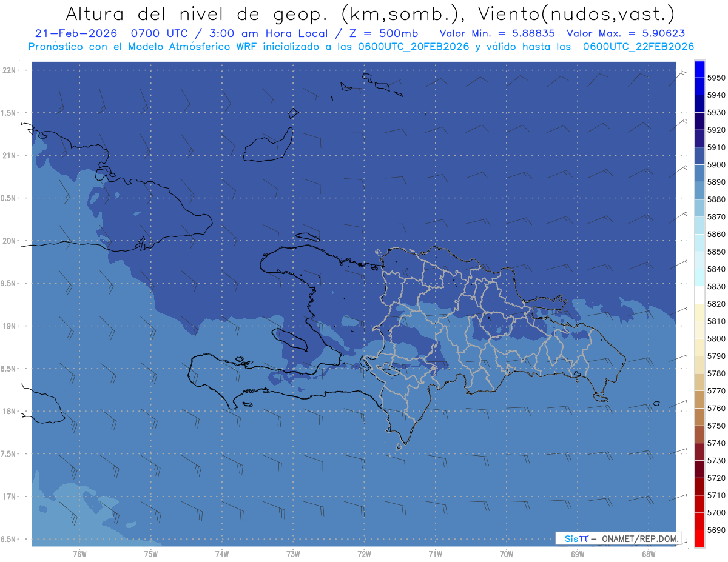Click the '74W' longitude axis label
728x562 pixels.
(x=222, y=554)
